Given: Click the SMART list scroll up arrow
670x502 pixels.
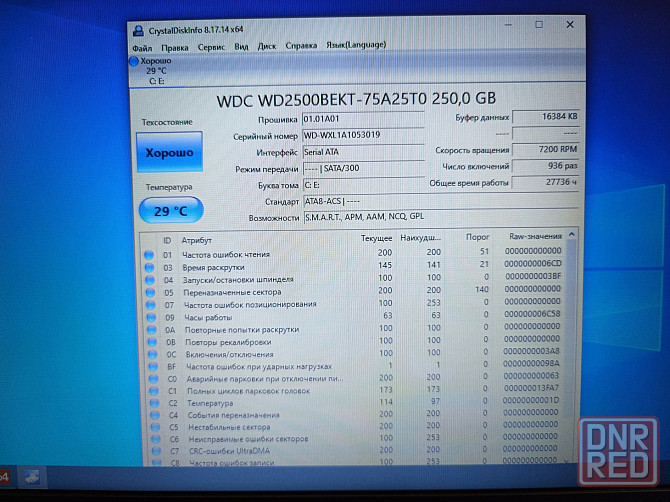Looking at the screenshot, I should click(x=571, y=235).
